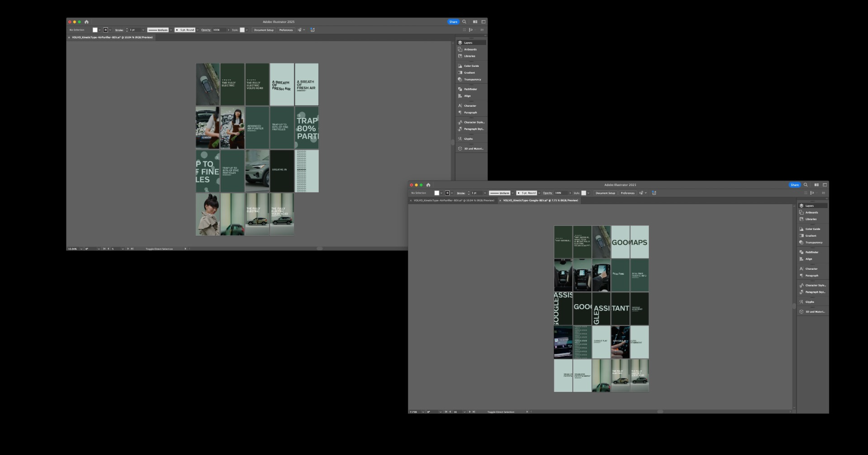Click Preferences in Google-BEV window
868x455 pixels.
[627, 193]
